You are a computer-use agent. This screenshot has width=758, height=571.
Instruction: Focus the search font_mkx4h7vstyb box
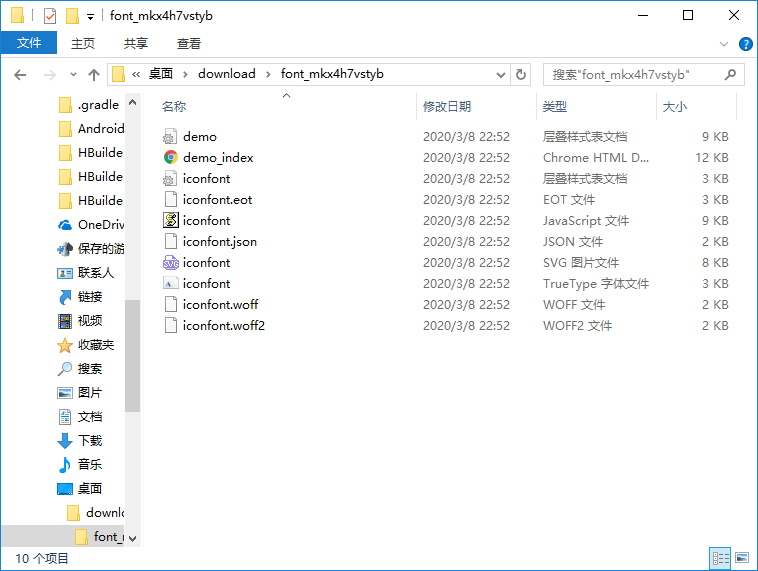(643, 74)
